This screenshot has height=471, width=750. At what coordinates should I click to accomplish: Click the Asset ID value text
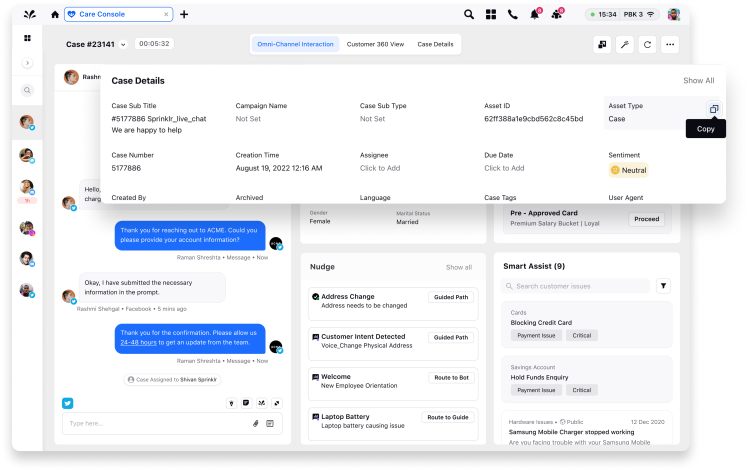tap(533, 119)
